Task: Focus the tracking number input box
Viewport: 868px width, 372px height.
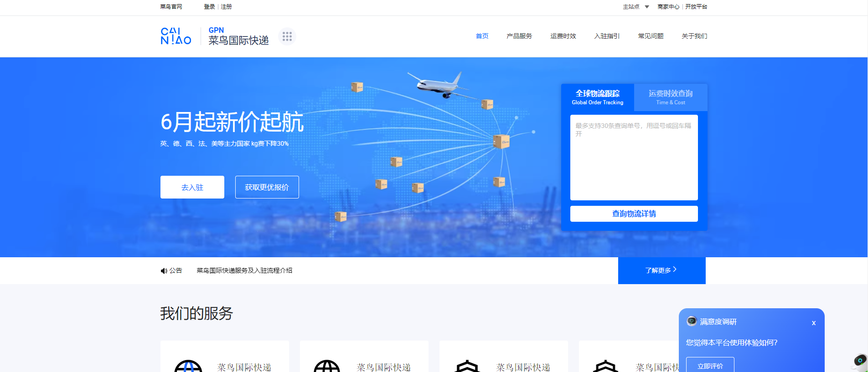Action: point(634,158)
